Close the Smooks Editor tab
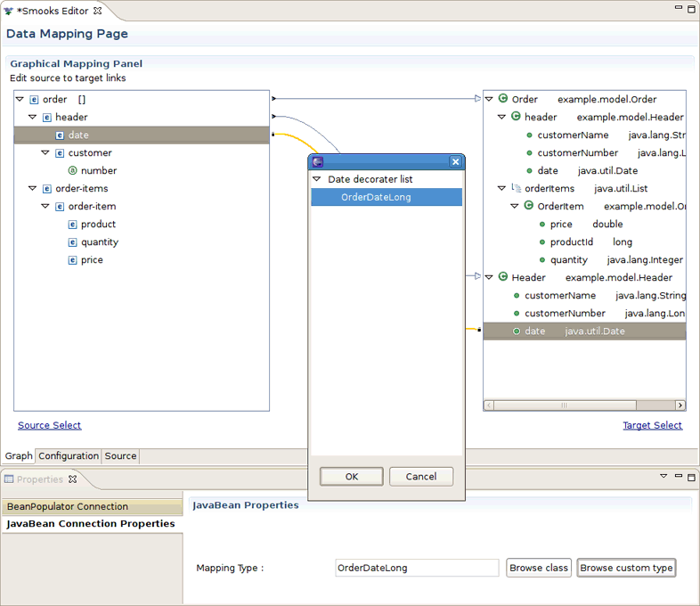Image resolution: width=700 pixels, height=606 pixels. (97, 11)
